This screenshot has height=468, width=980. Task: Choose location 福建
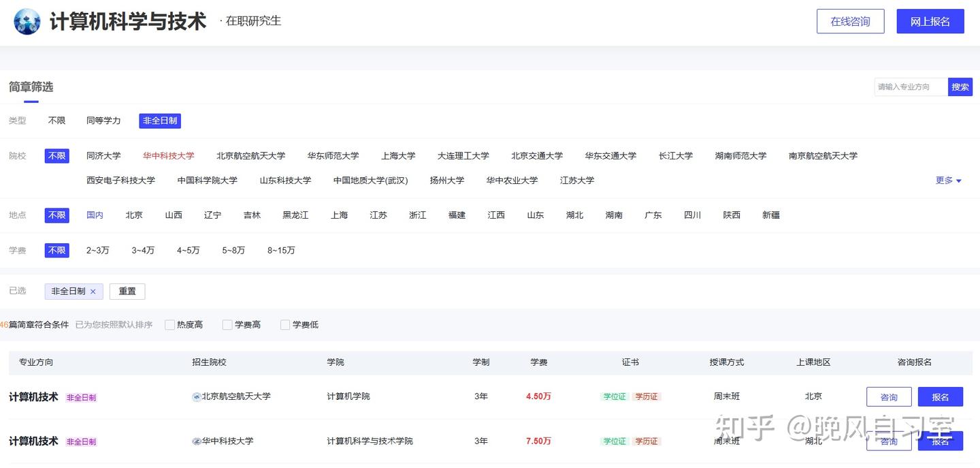tap(457, 215)
